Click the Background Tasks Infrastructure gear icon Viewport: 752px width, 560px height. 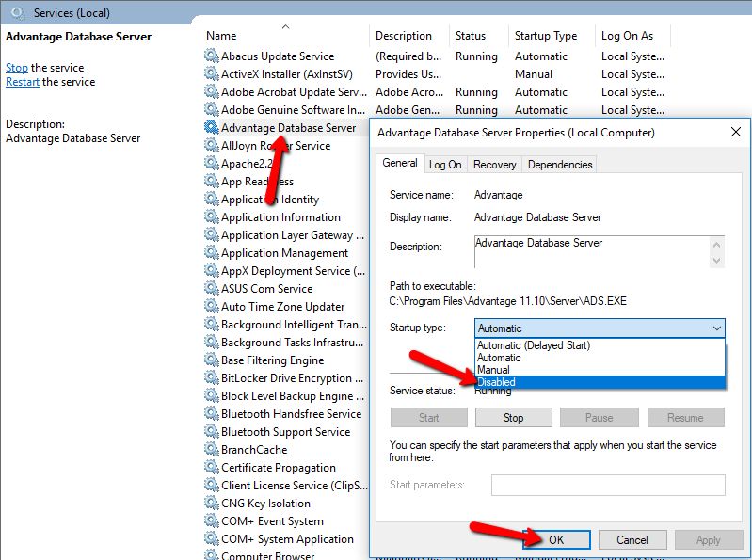click(211, 342)
